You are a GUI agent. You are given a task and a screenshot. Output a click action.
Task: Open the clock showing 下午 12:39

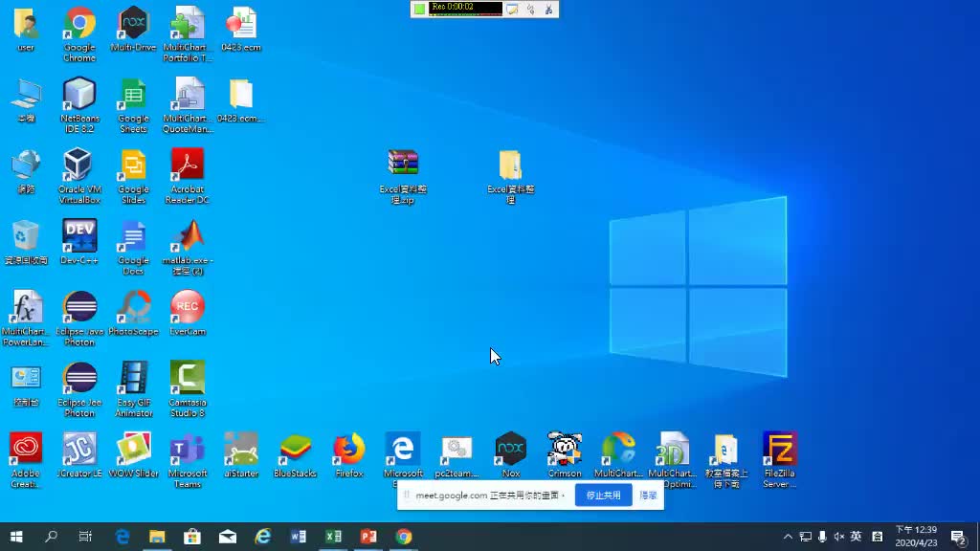[x=916, y=537]
